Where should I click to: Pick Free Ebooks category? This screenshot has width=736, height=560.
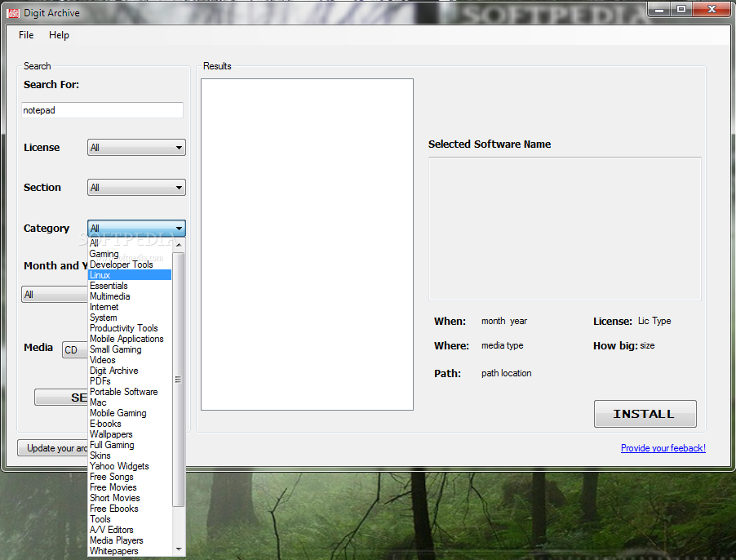130,509
